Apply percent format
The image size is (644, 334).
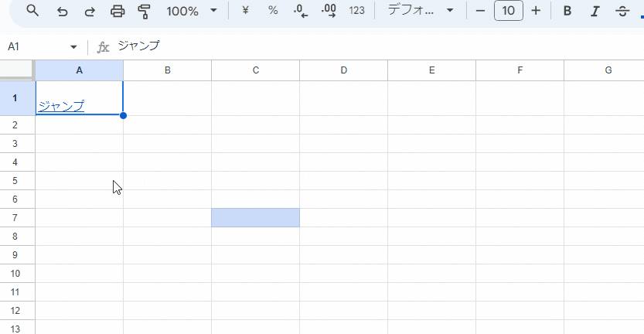(x=273, y=11)
